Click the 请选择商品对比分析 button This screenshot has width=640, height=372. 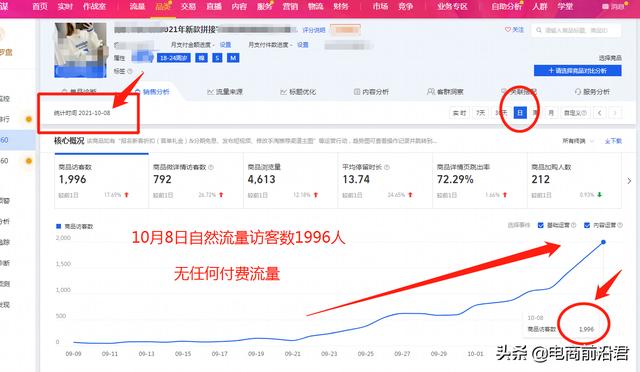578,71
